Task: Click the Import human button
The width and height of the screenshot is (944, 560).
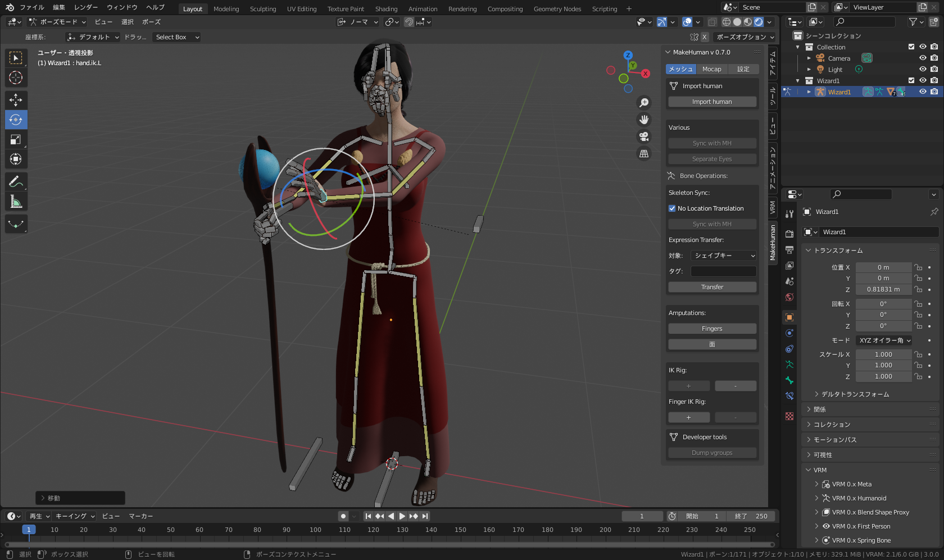Action: click(712, 102)
